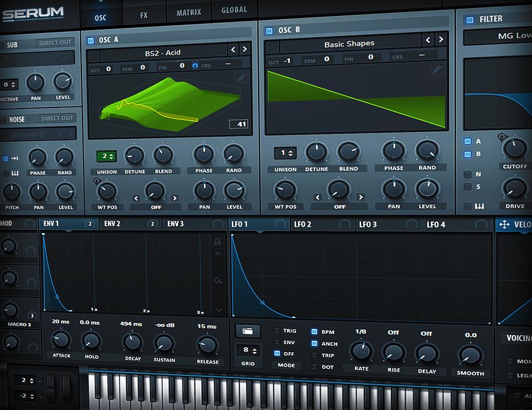Image resolution: width=532 pixels, height=410 pixels.
Task: Click the Serum logo
Action: coord(33,14)
